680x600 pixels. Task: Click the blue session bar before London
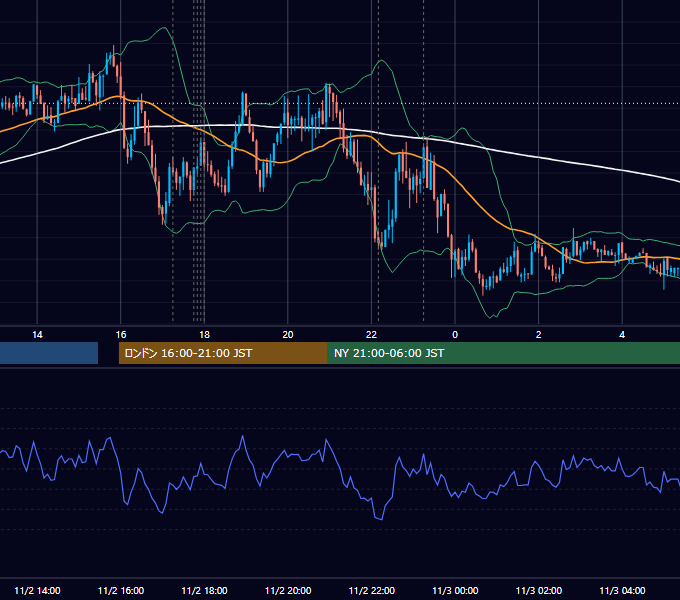(49, 353)
